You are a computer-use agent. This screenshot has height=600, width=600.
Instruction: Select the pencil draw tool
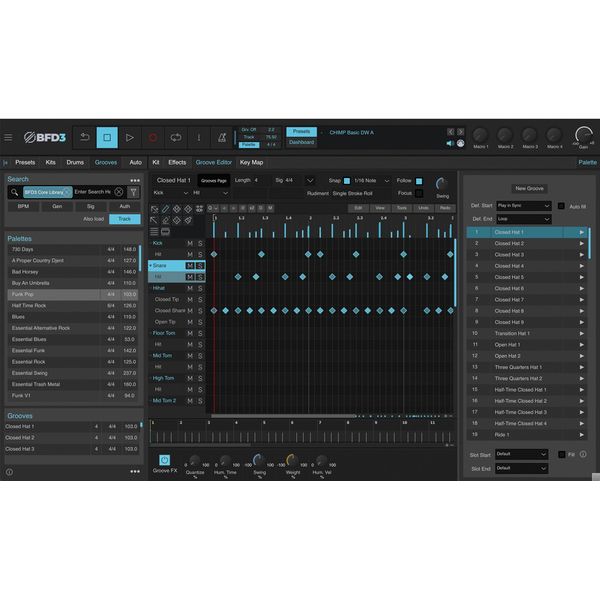(165, 209)
